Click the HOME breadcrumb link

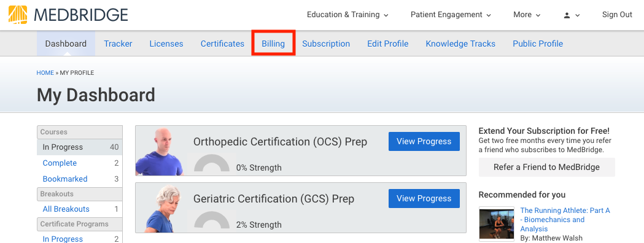[x=45, y=72]
